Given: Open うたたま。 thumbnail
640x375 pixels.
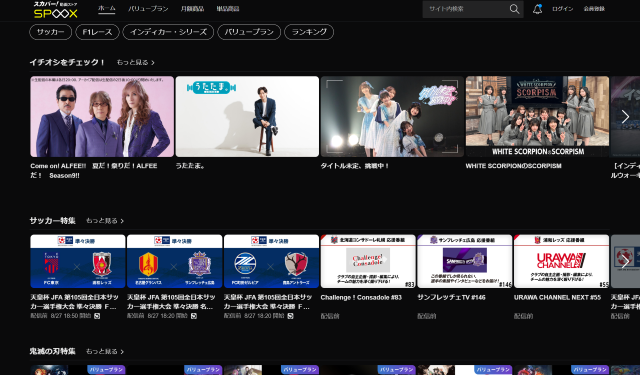Looking at the screenshot, I should tap(247, 116).
